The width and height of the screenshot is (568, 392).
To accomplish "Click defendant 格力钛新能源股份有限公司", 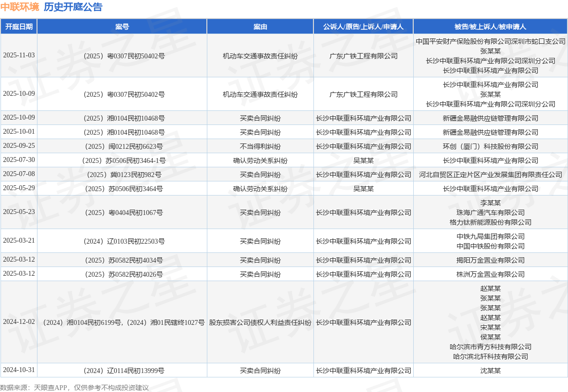I will click(x=491, y=222).
